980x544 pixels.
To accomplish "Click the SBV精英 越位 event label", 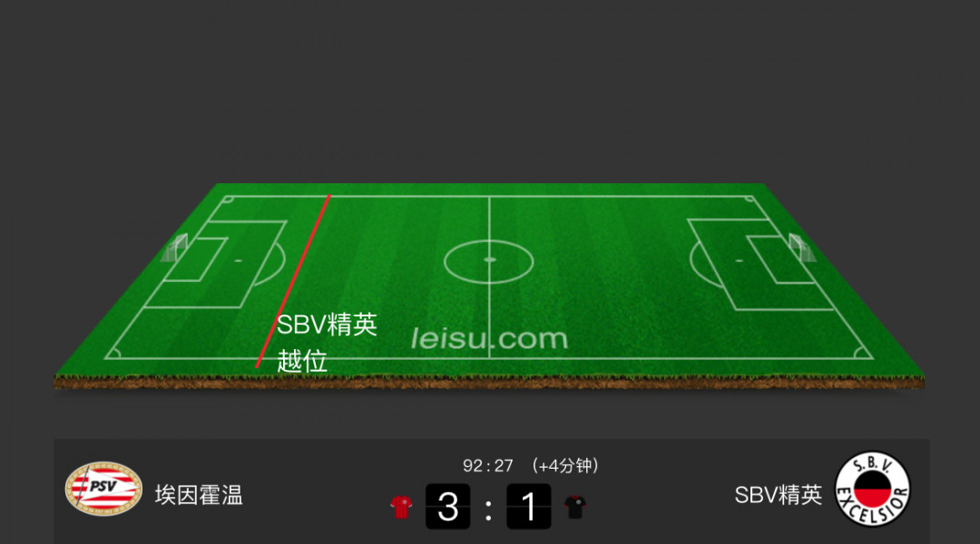I will (x=327, y=343).
